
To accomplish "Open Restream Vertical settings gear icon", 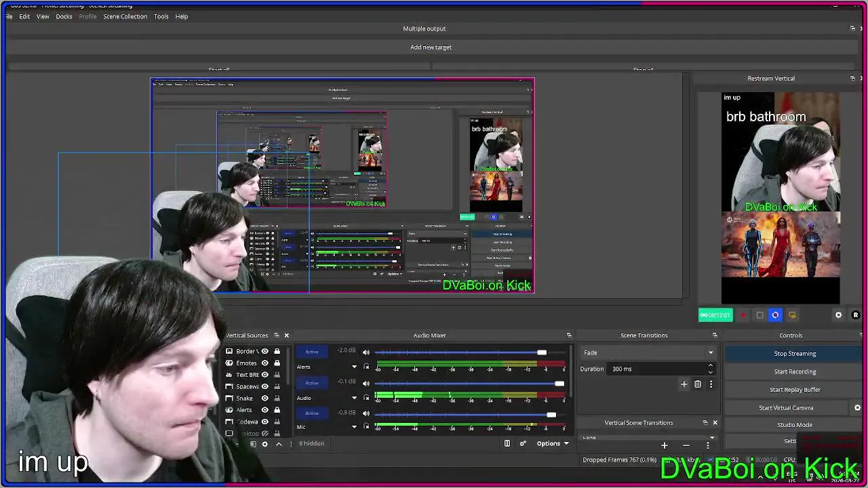I will click(838, 315).
